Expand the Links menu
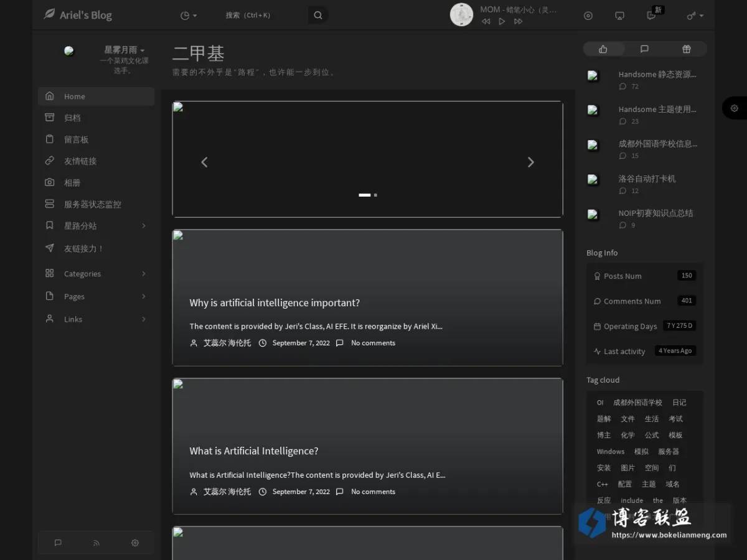The image size is (747, 560). tap(96, 319)
